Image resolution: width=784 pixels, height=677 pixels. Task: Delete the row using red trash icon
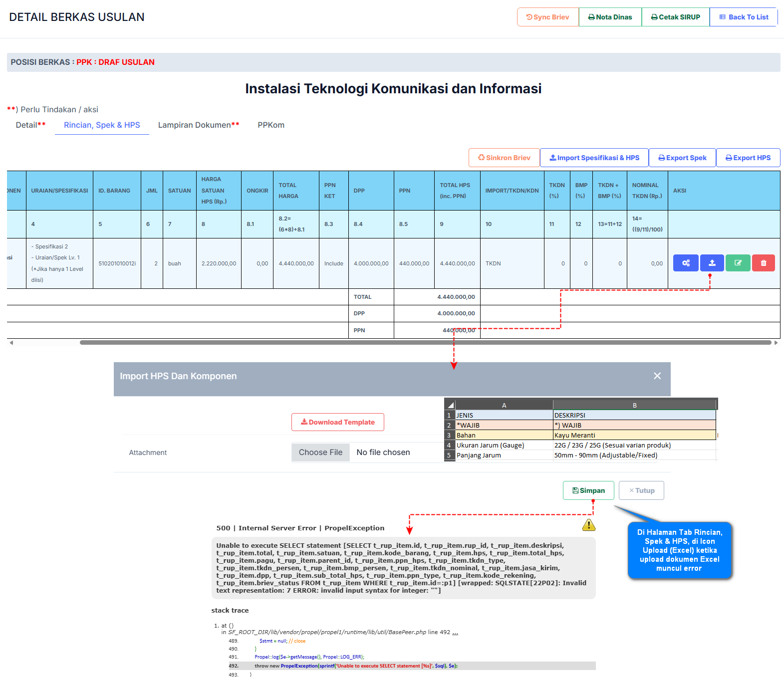pos(763,263)
